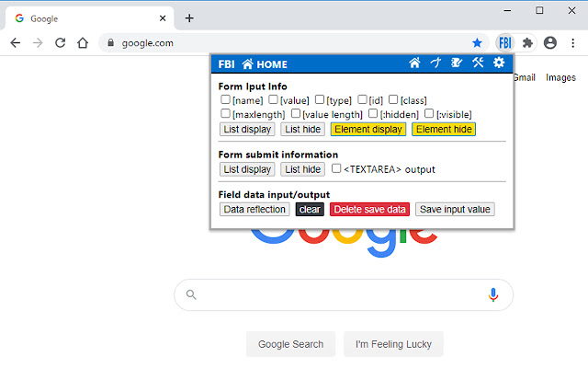Open the second FBI header tool icon
Screen dimensions: 588x368
(435, 63)
